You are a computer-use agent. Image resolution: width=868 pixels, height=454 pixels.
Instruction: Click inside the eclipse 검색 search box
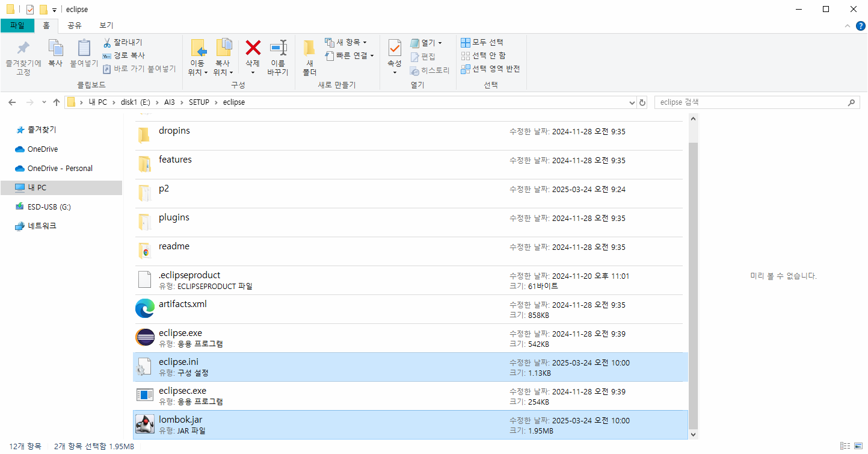click(756, 102)
